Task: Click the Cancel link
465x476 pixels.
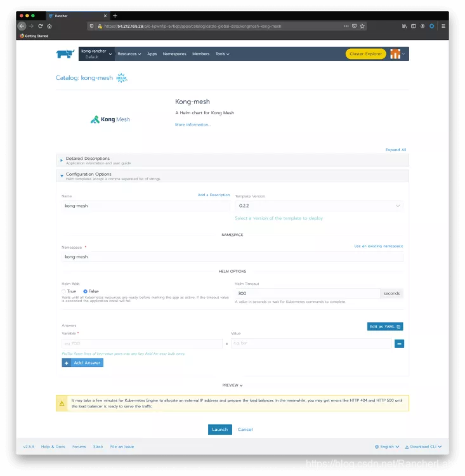Action: [246, 430]
